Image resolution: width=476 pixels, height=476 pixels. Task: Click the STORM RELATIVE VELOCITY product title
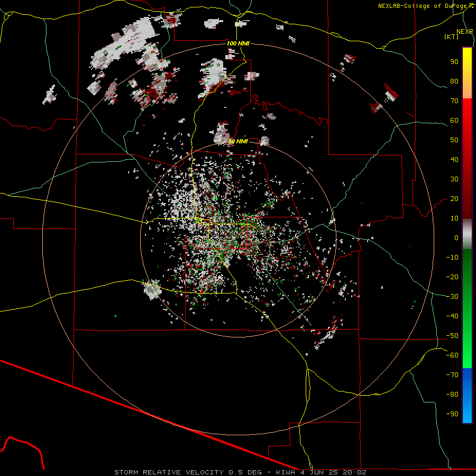(x=170, y=472)
